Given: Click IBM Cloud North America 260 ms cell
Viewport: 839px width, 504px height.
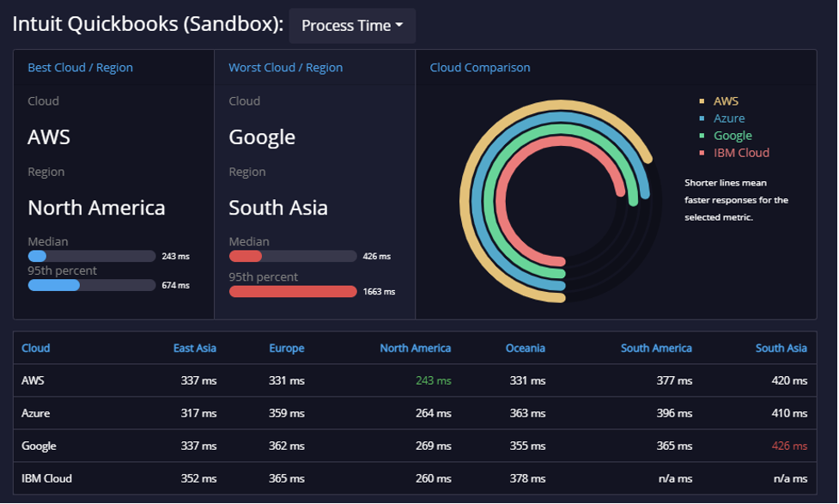Looking at the screenshot, I should pos(434,478).
